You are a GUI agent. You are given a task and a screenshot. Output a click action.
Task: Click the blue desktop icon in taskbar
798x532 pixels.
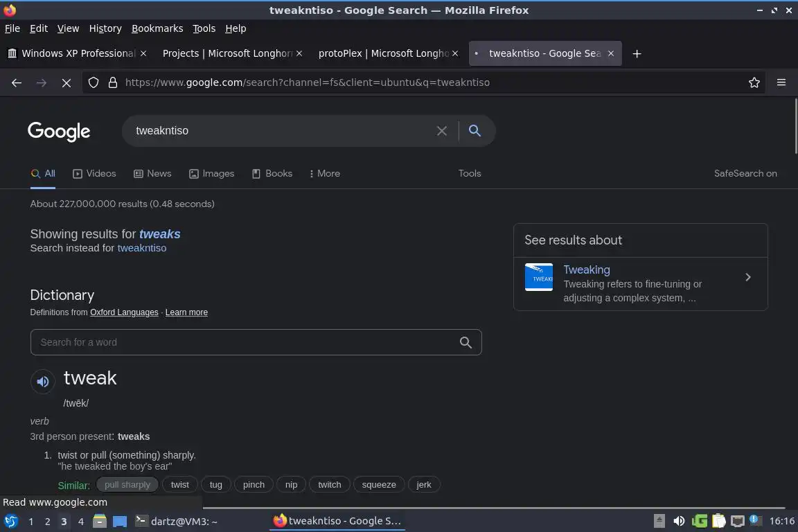coord(120,522)
